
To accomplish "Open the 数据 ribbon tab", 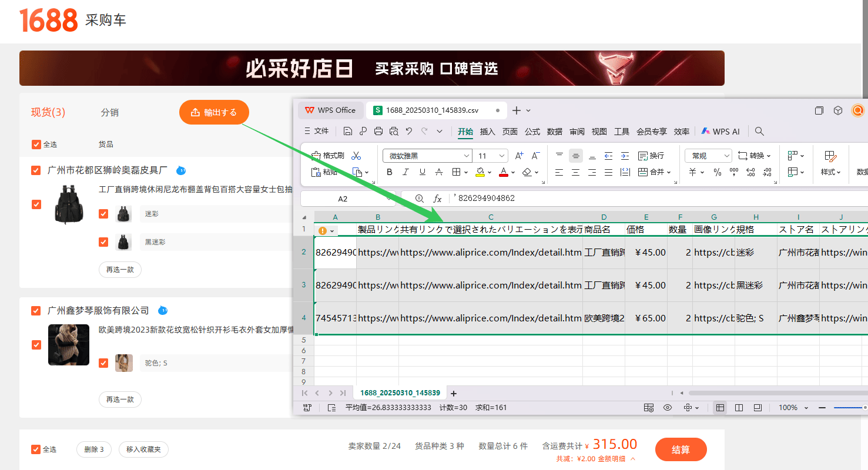I will coord(555,132).
